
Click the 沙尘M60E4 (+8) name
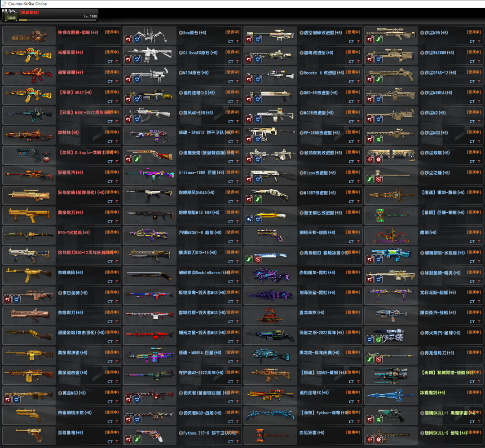point(438,93)
